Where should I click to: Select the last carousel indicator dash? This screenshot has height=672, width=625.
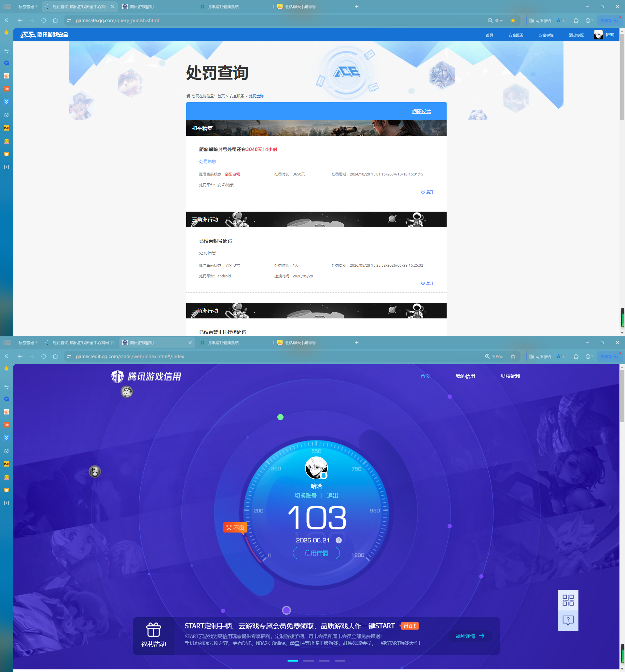(x=340, y=661)
